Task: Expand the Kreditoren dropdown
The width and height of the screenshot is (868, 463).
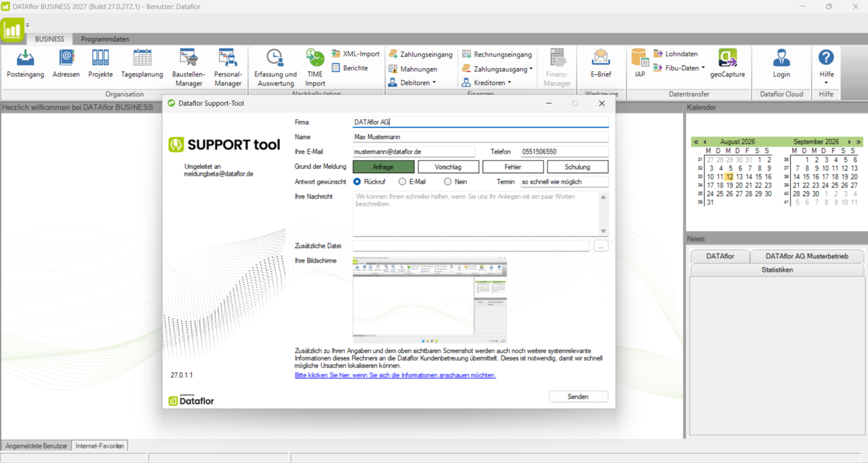Action: pyautogui.click(x=510, y=83)
